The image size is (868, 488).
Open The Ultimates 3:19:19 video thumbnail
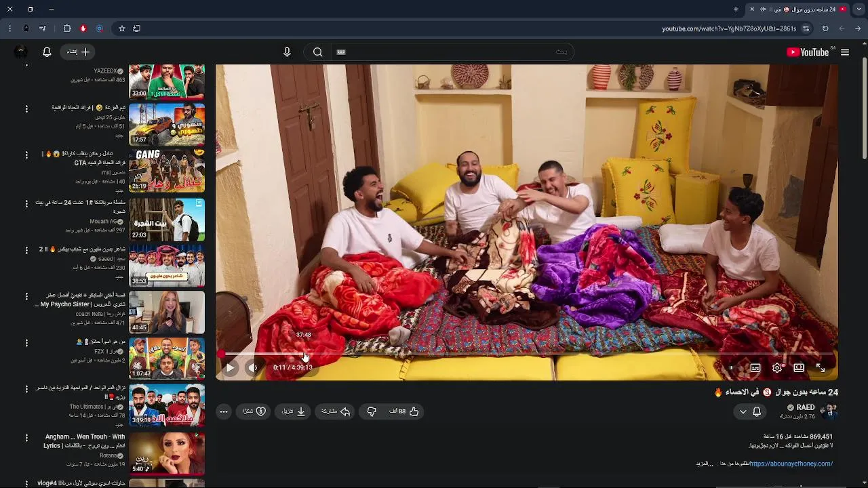click(167, 404)
